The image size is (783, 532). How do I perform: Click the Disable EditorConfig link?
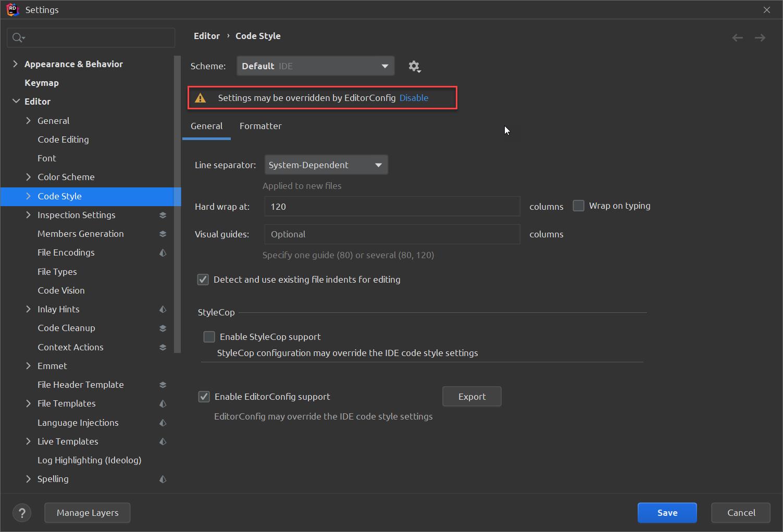414,98
